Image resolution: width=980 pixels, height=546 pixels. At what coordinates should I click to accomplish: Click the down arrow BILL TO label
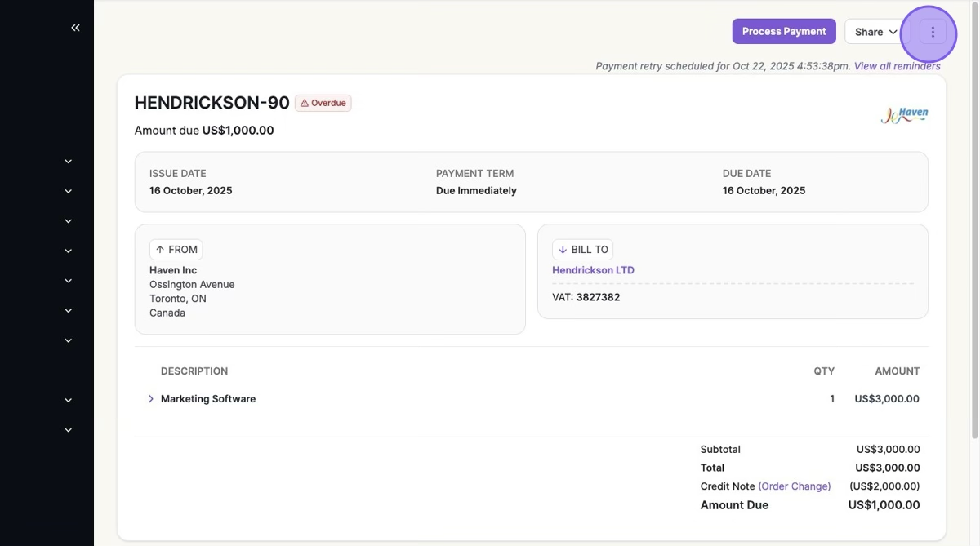pyautogui.click(x=582, y=250)
